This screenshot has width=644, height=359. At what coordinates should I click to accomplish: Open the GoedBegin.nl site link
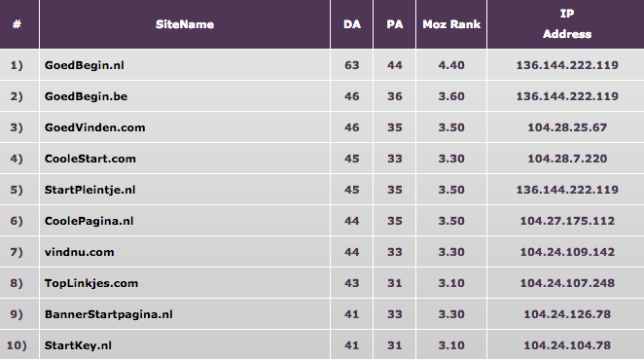(x=85, y=65)
